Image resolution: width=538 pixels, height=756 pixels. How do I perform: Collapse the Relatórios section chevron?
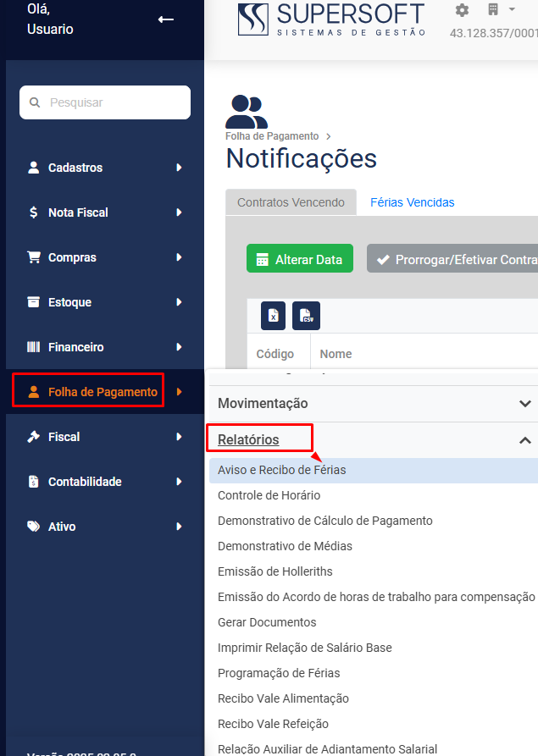click(x=525, y=439)
